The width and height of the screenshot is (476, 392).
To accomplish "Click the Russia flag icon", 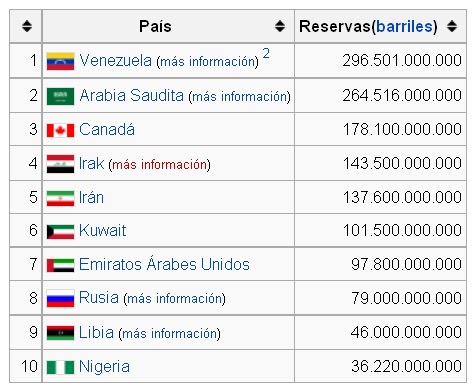I will (x=60, y=299).
